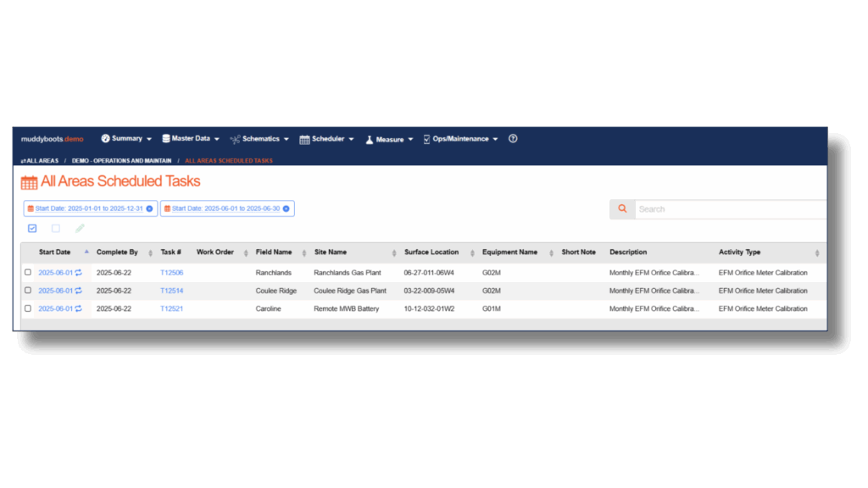Check the Ranchlands task row checkbox
The height and width of the screenshot is (488, 868).
28,272
